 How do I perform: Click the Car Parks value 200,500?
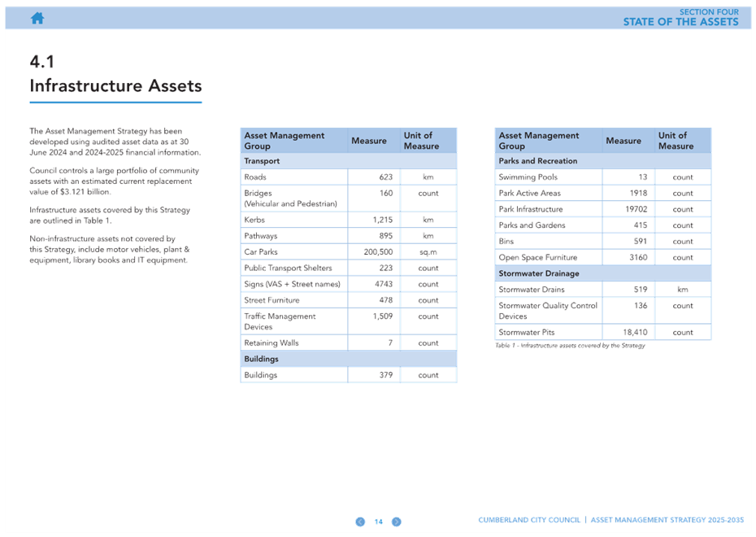pos(378,252)
